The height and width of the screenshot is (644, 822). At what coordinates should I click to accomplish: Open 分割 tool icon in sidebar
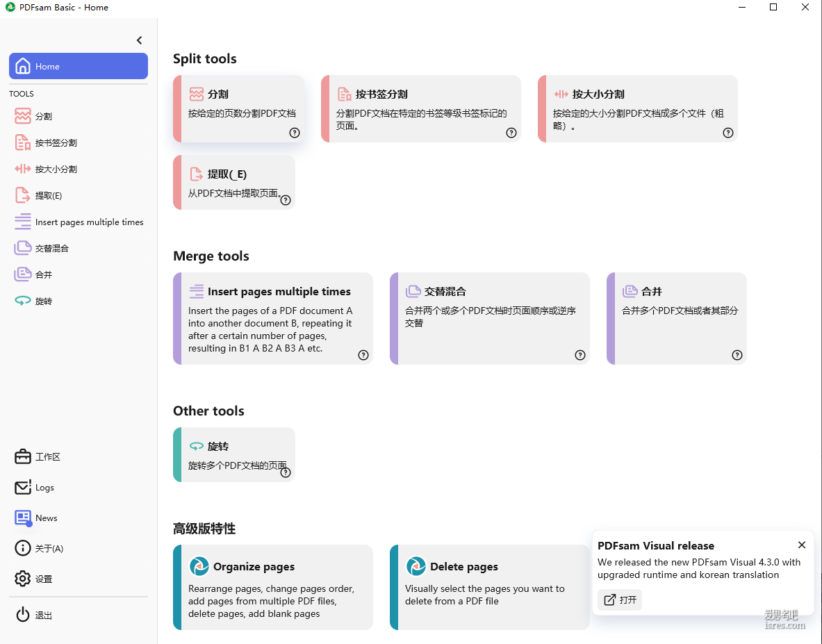pos(22,116)
